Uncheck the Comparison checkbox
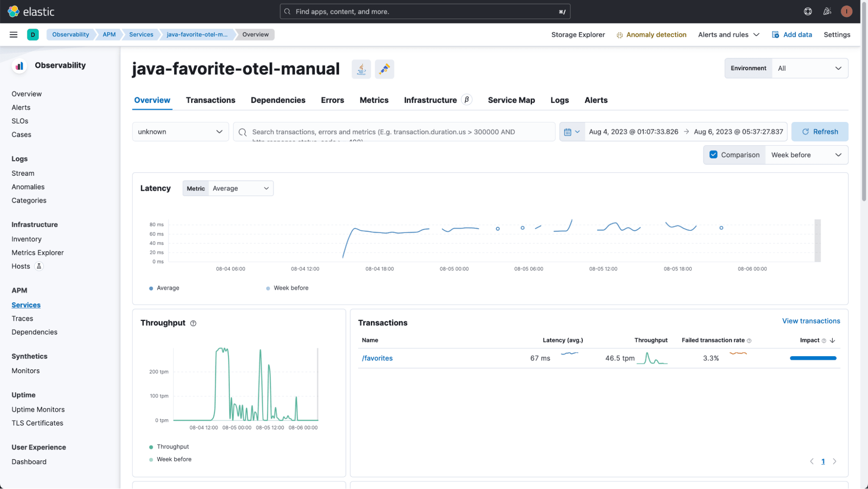Viewport: 868px width, 489px height. pos(713,154)
